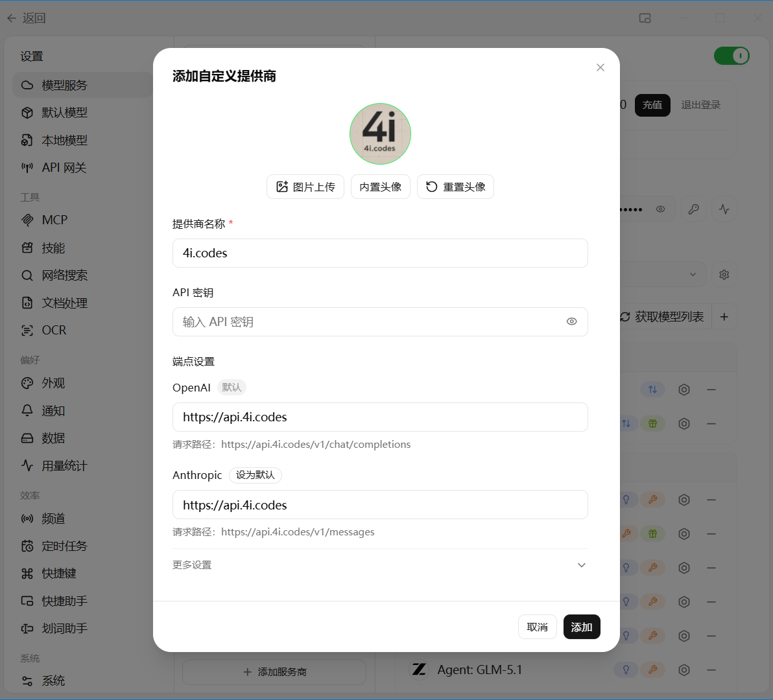Click the Agent: GLM-5.1 model row
The image size is (773, 700).
[566, 670]
